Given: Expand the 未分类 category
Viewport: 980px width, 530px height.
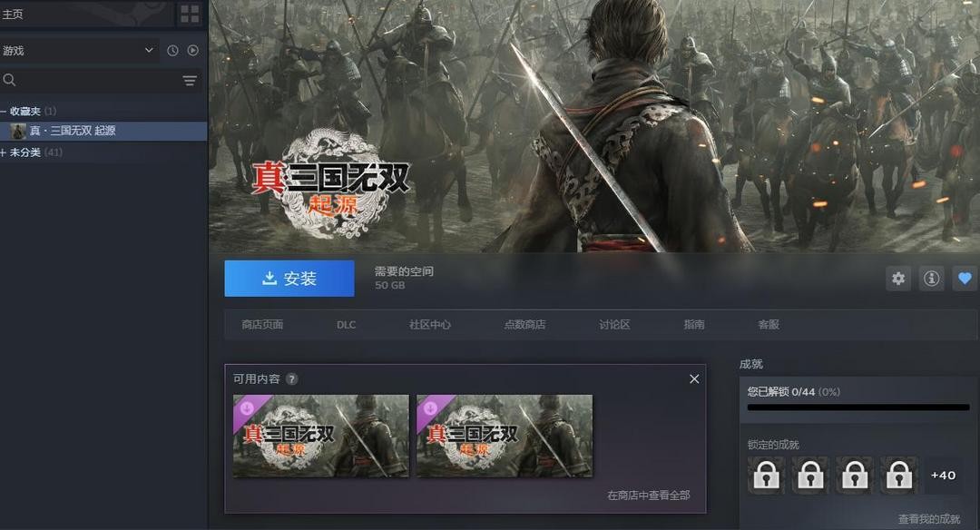Looking at the screenshot, I should point(3,152).
